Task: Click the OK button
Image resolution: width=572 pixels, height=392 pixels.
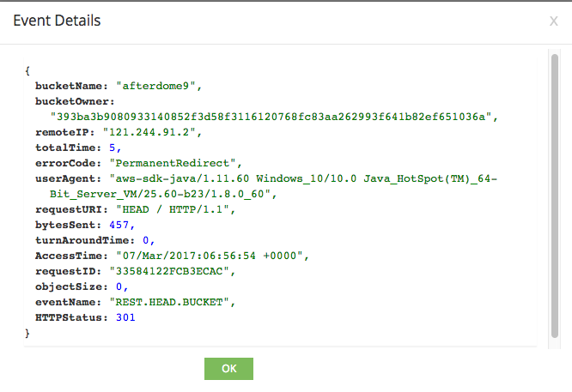Action: point(228,368)
